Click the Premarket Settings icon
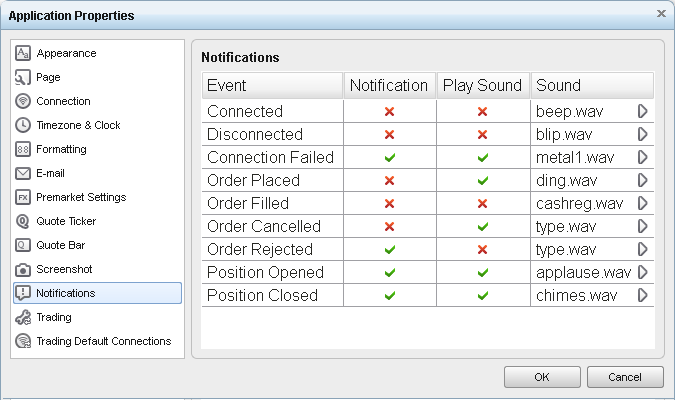 pos(23,197)
